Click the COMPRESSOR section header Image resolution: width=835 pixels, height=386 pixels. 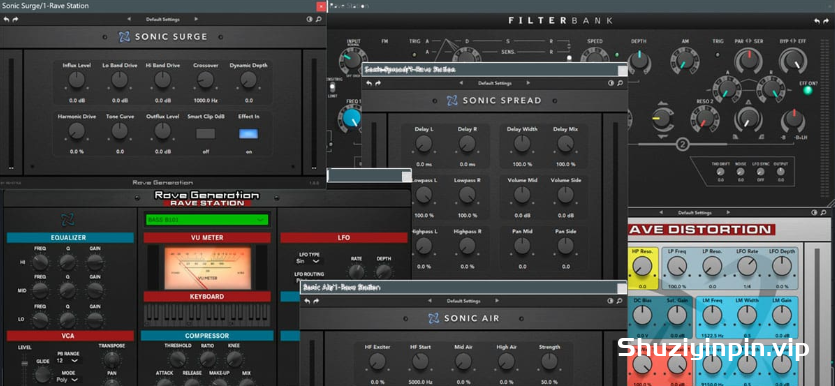coord(207,336)
